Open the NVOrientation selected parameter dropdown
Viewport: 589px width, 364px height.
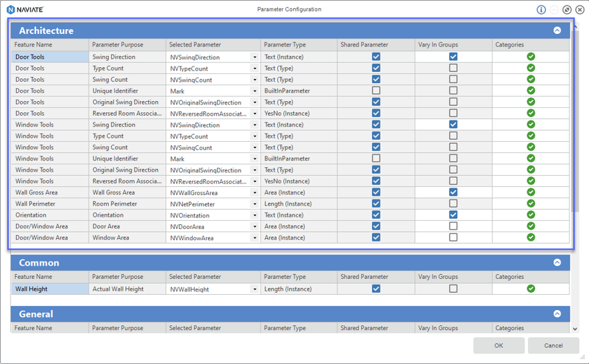coord(254,215)
